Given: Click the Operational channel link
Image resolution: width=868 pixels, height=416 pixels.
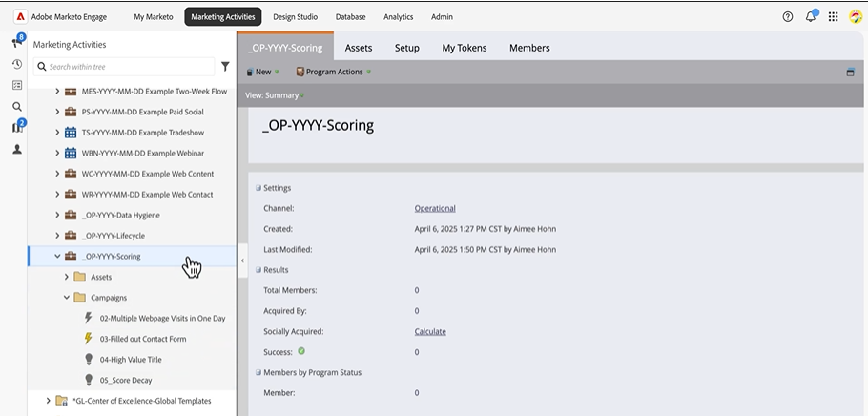Looking at the screenshot, I should [435, 208].
